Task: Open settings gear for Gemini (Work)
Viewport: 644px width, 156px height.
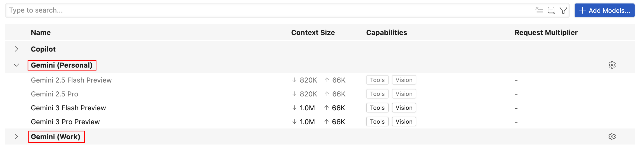Action: (x=612, y=136)
